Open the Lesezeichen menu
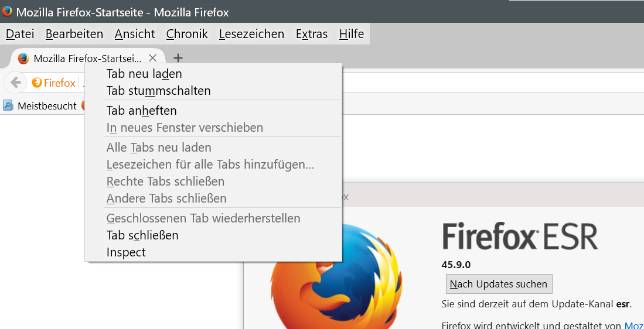 [251, 34]
